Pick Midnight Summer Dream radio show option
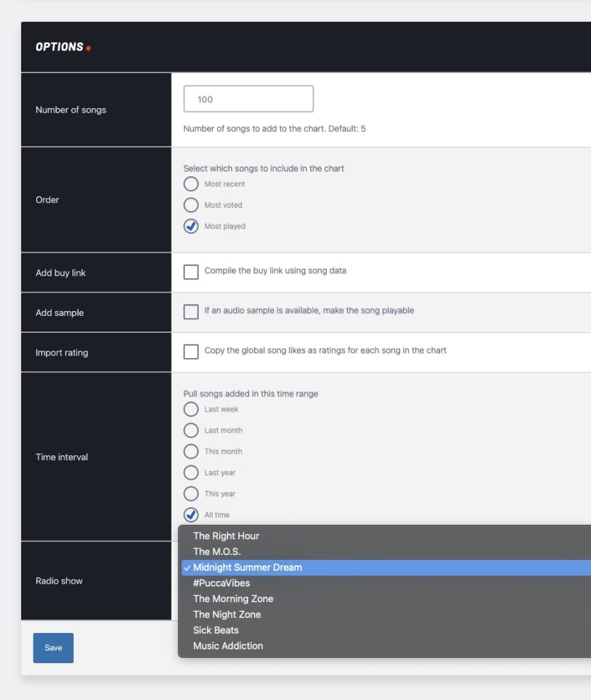This screenshot has width=591, height=700. pyautogui.click(x=247, y=567)
